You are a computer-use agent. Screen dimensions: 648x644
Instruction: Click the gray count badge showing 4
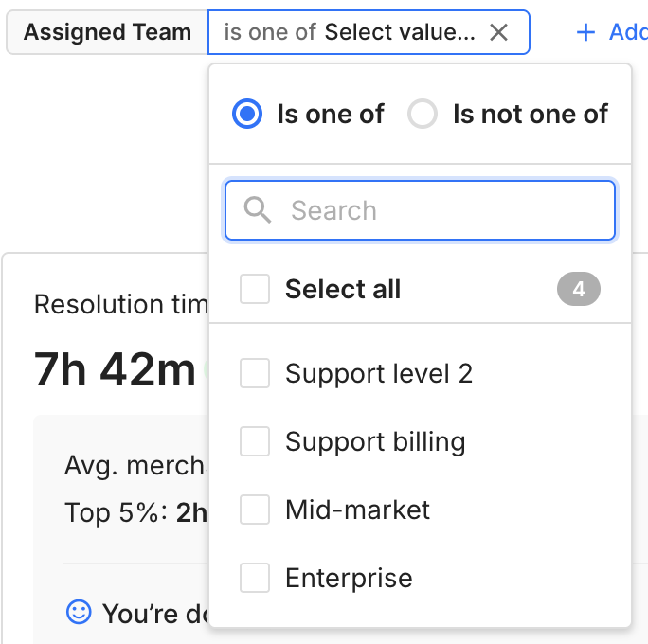click(578, 289)
